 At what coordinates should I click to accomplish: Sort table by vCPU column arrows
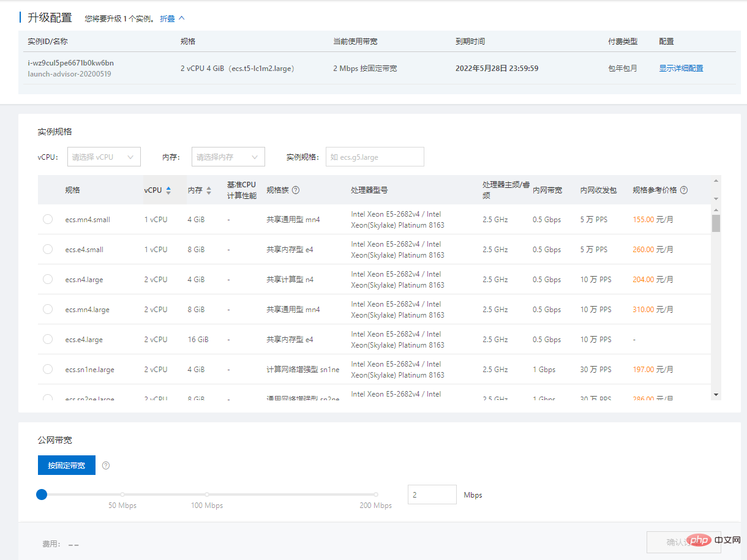click(168, 190)
